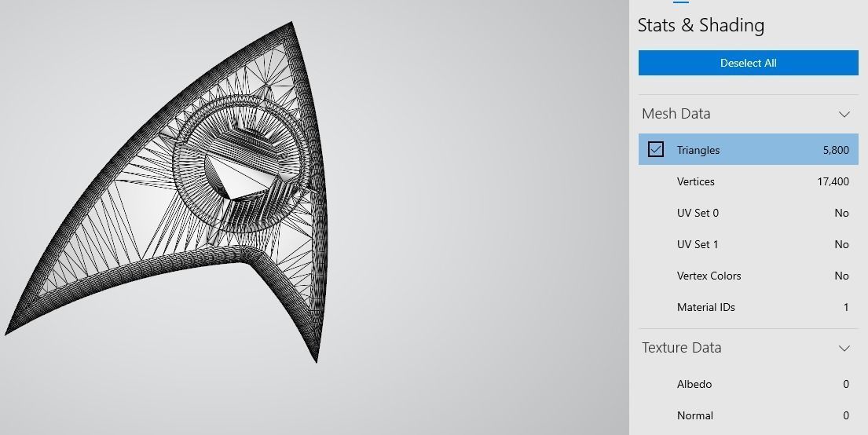Collapse the Mesh Data section chevron
Screen dimensions: 868x435
tap(844, 115)
